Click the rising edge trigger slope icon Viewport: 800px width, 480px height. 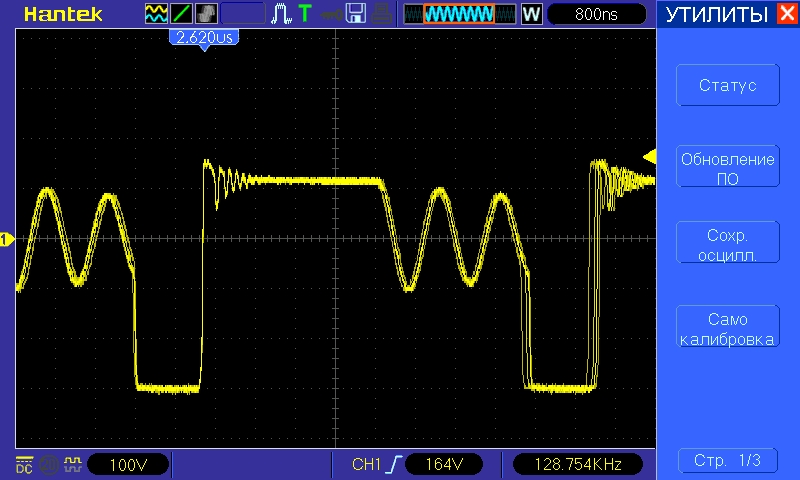tap(396, 464)
